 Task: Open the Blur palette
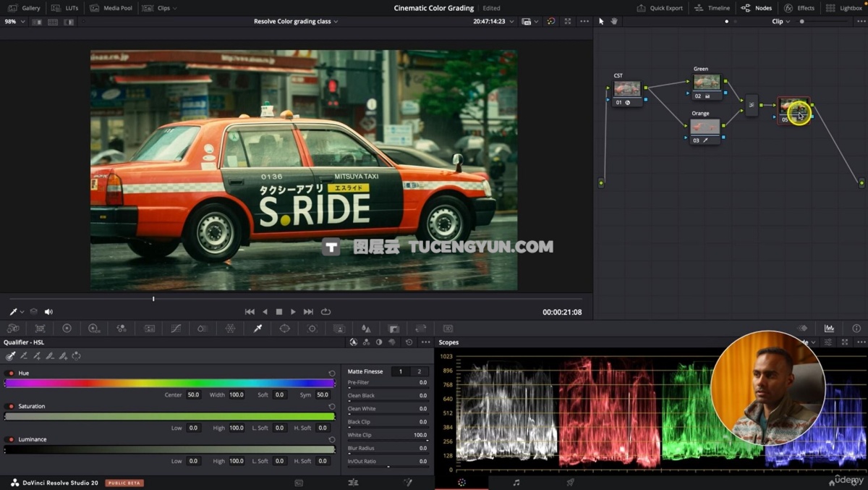366,329
